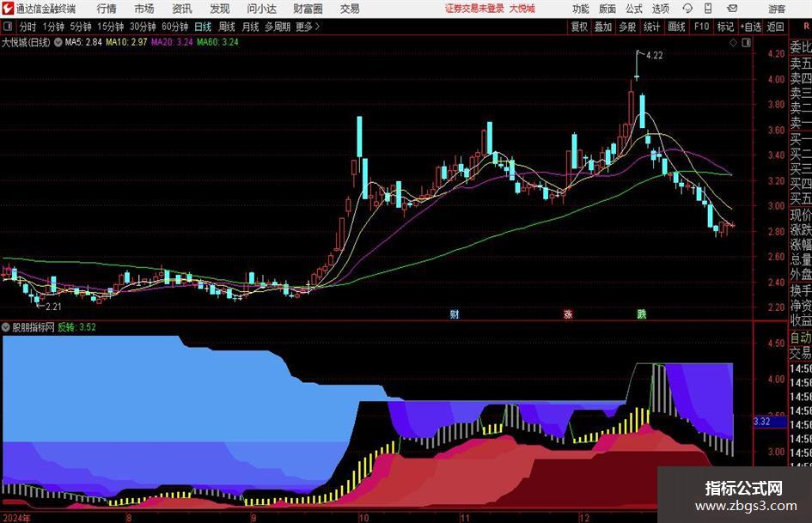Viewport: 812px width, 523px height.
Task: Open the 资讯 menu
Action: [x=182, y=9]
